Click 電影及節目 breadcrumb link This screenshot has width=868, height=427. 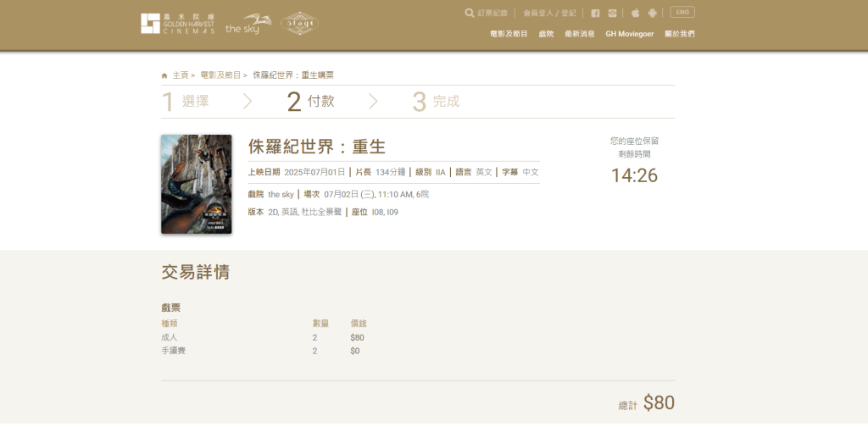(220, 75)
